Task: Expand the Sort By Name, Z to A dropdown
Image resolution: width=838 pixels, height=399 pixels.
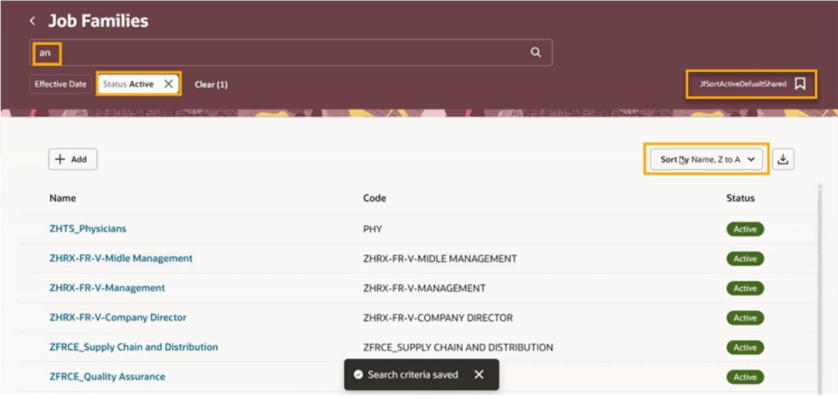Action: pyautogui.click(x=706, y=159)
